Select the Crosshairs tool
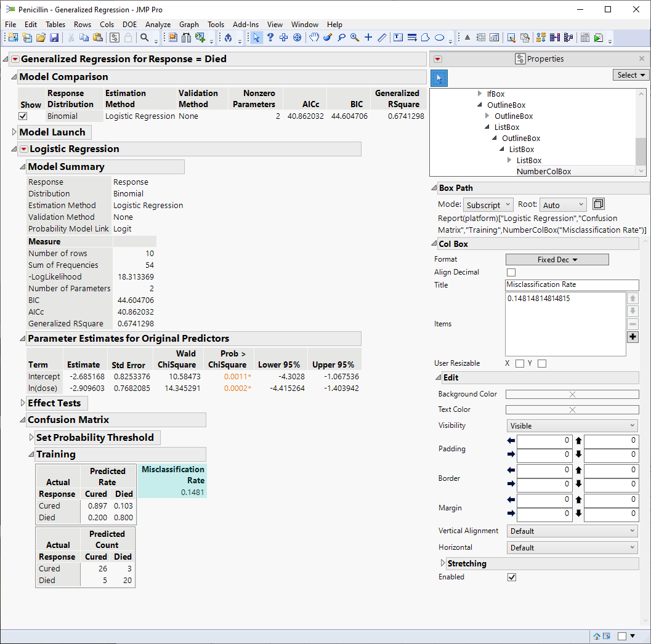This screenshot has width=651, height=644. [368, 38]
